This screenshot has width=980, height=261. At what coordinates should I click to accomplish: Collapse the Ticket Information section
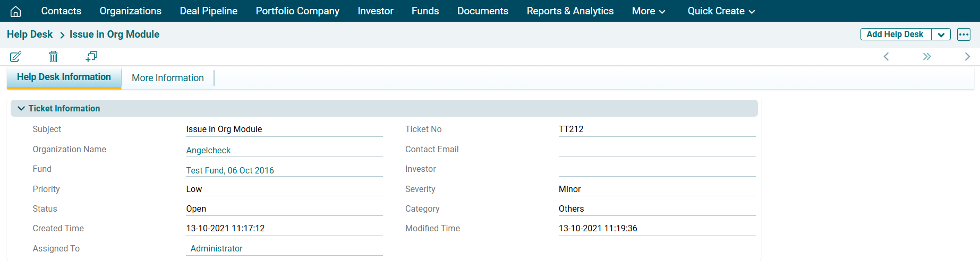[21, 108]
